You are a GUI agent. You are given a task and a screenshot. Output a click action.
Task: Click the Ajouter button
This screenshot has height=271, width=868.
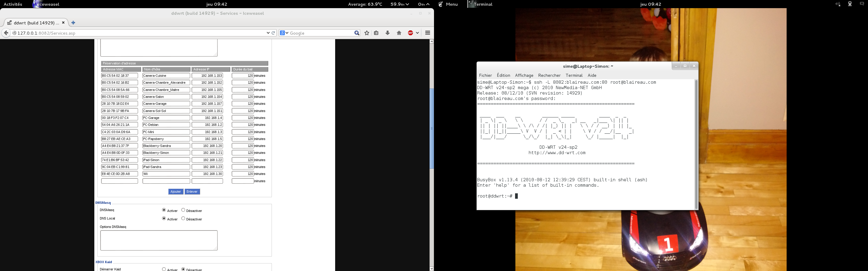(175, 192)
